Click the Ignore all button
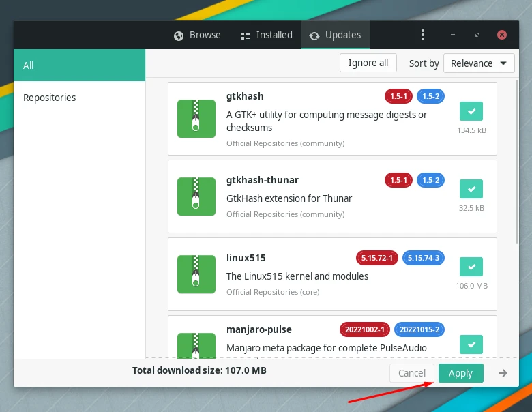532x412 pixels. pyautogui.click(x=368, y=63)
